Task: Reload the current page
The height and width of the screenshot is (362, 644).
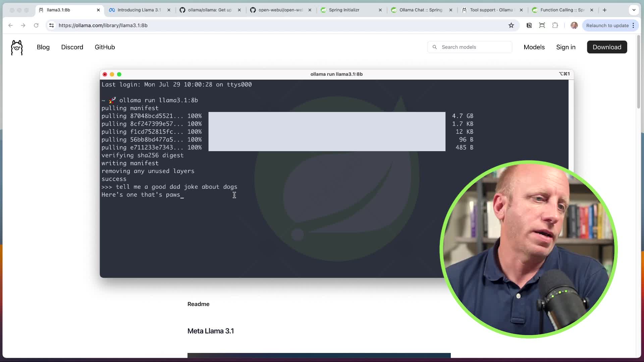Action: click(36, 25)
